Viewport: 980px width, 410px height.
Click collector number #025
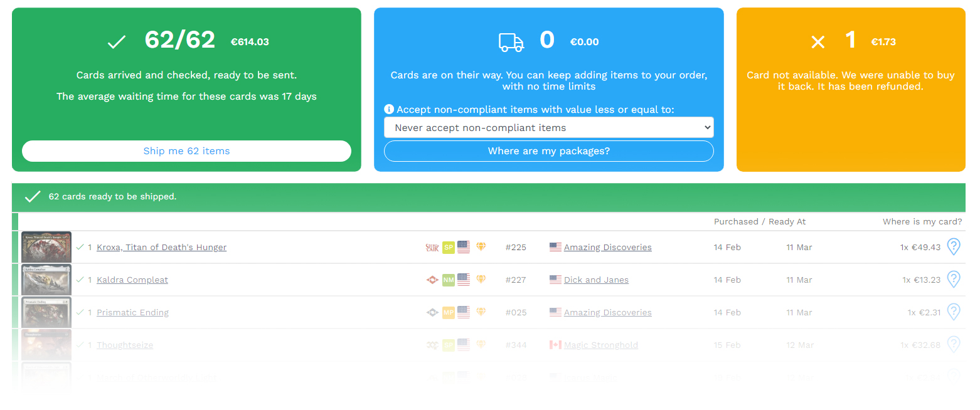(516, 312)
